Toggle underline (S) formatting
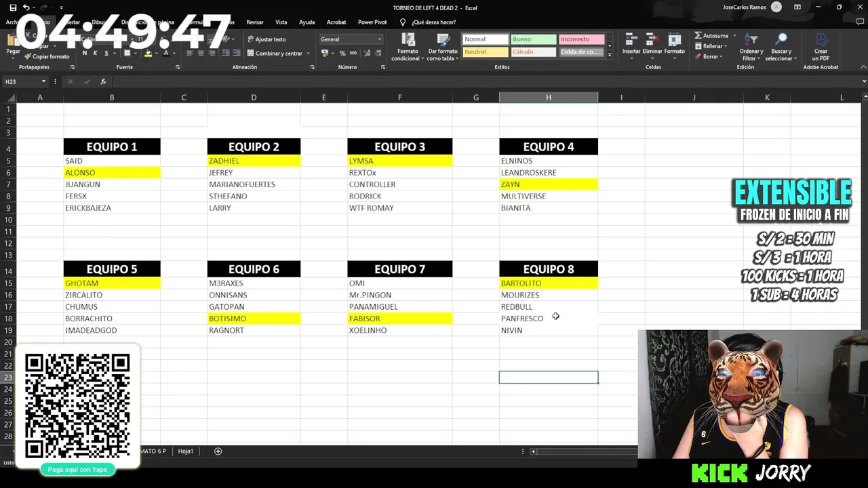This screenshot has height=488, width=868. tap(106, 53)
